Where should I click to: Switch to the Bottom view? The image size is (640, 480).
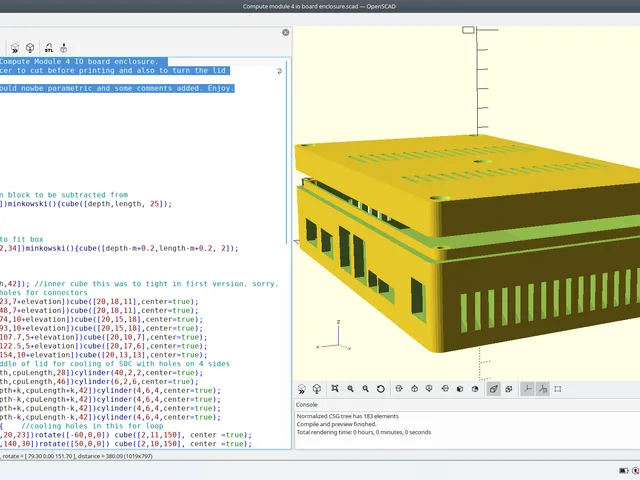429,389
